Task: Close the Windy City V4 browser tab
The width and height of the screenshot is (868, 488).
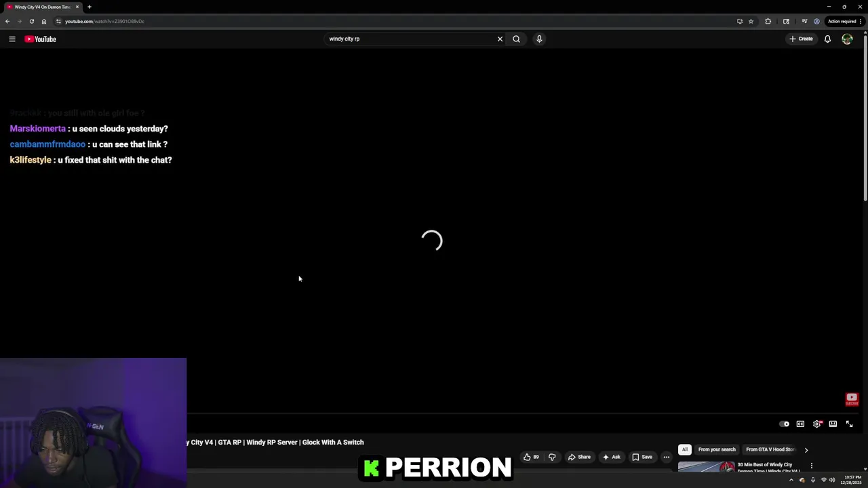Action: coord(77,7)
